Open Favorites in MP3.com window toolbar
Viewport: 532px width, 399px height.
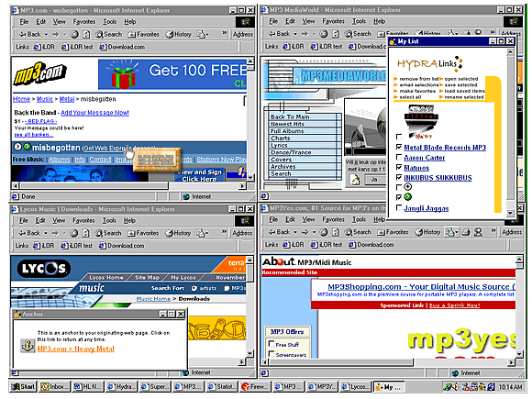tap(143, 34)
